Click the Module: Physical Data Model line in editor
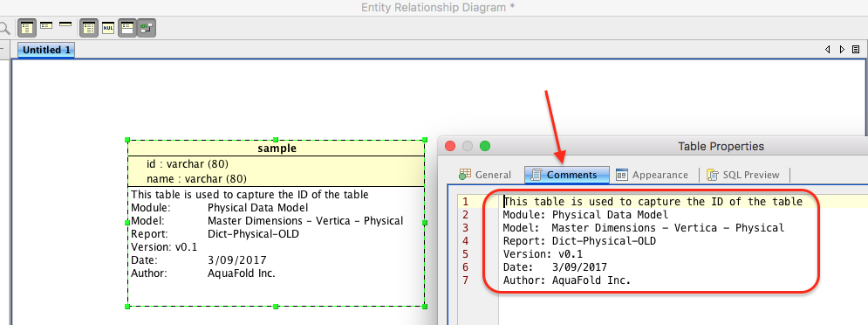The height and width of the screenshot is (325, 868). pyautogui.click(x=585, y=215)
